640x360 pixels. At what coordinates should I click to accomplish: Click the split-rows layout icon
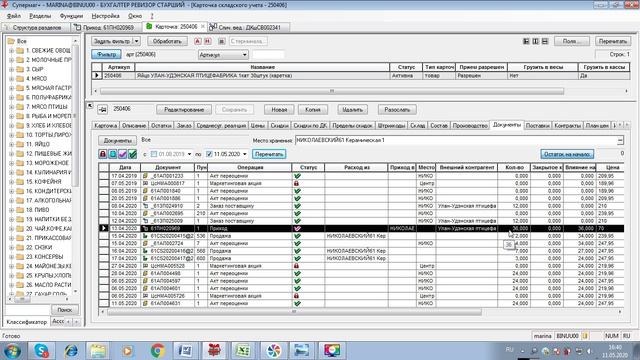point(545,41)
